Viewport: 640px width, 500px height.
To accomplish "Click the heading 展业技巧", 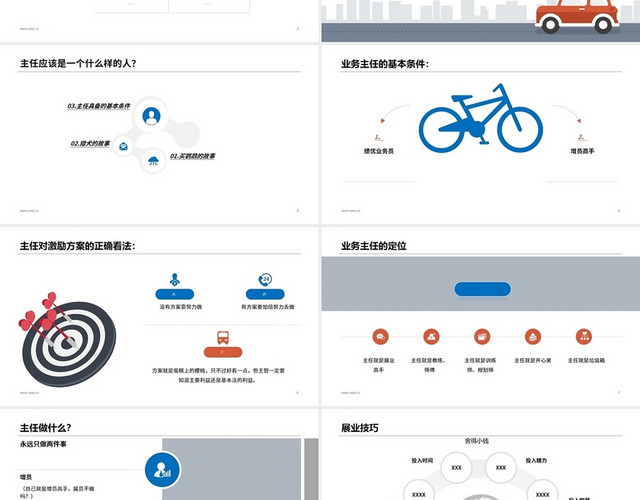I will (360, 428).
